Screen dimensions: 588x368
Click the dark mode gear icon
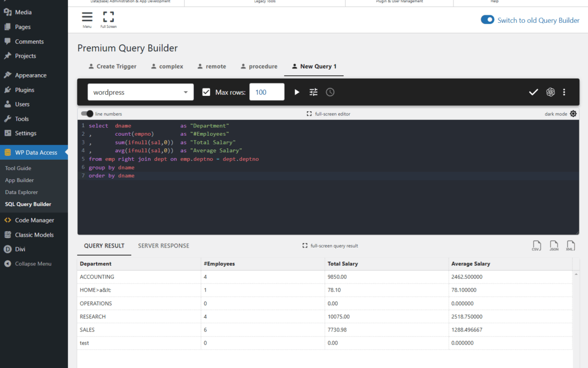573,114
